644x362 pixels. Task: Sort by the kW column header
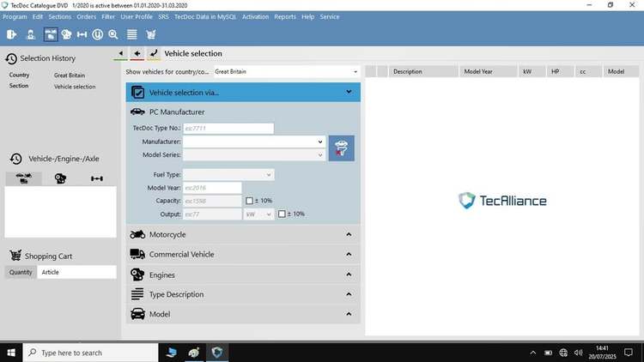pyautogui.click(x=532, y=71)
